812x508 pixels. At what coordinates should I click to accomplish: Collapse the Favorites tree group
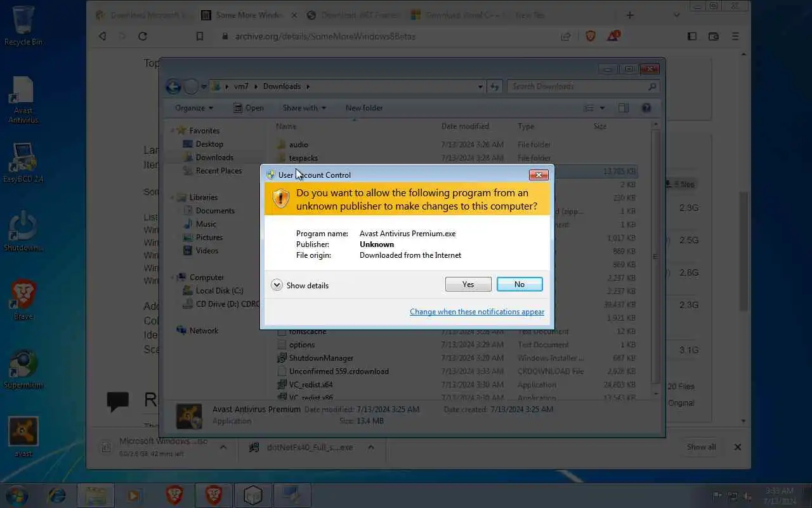point(172,131)
